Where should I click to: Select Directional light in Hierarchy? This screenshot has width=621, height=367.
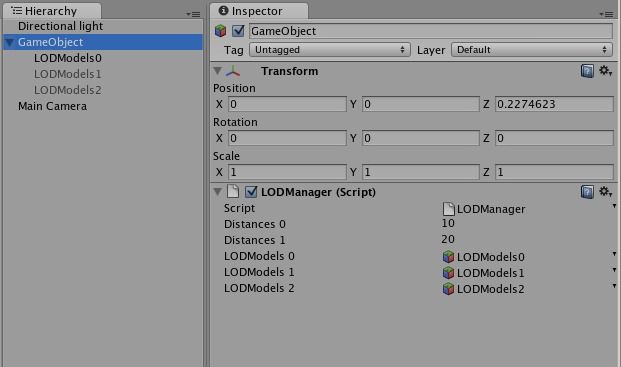(x=60, y=26)
